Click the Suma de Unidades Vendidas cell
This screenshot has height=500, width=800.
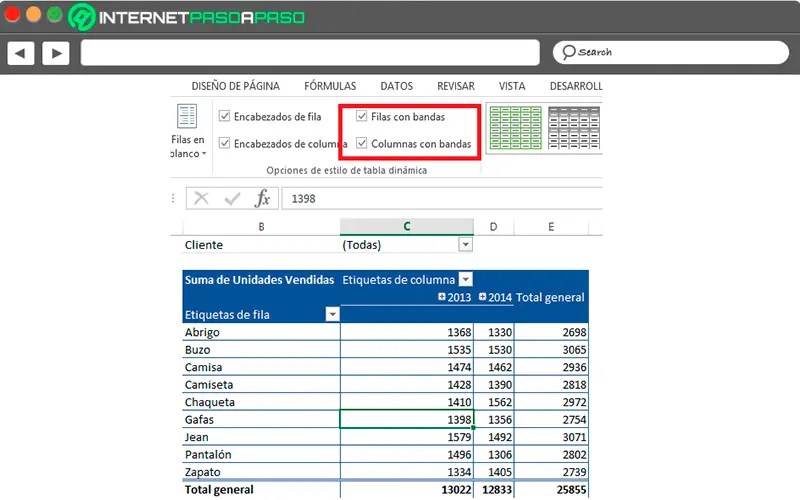coord(259,280)
